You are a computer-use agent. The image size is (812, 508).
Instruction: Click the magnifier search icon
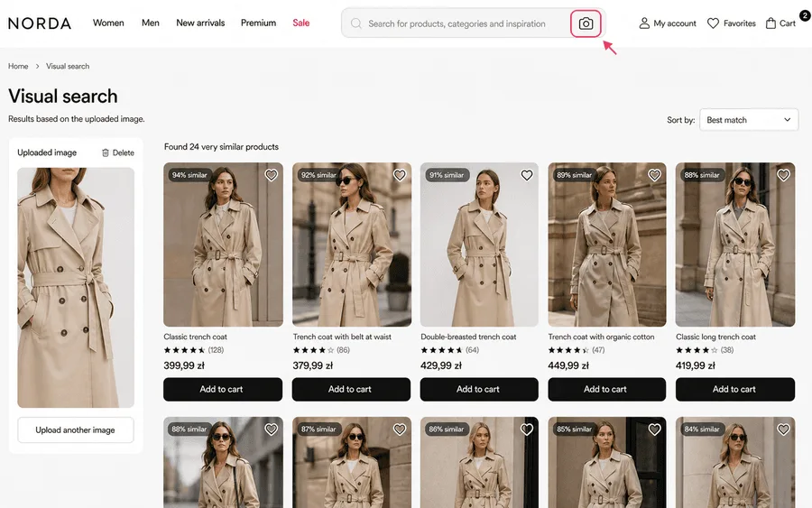[x=355, y=23]
